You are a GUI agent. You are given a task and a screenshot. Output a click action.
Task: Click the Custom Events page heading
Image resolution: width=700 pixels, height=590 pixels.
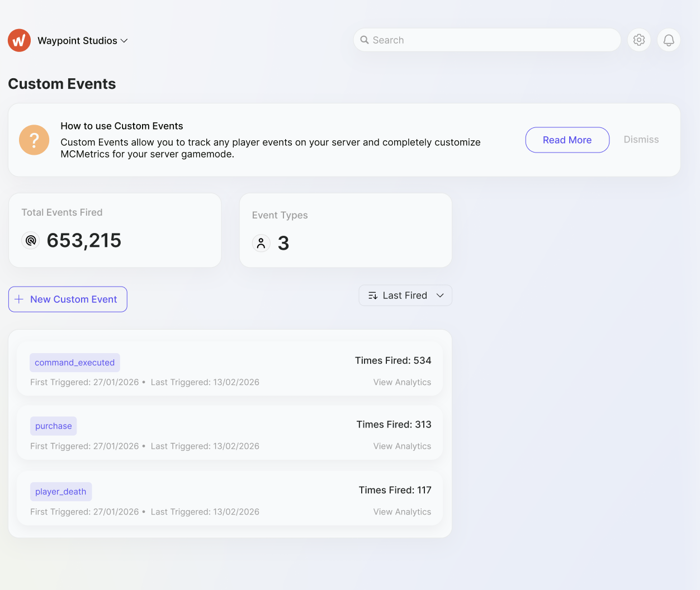tap(62, 84)
